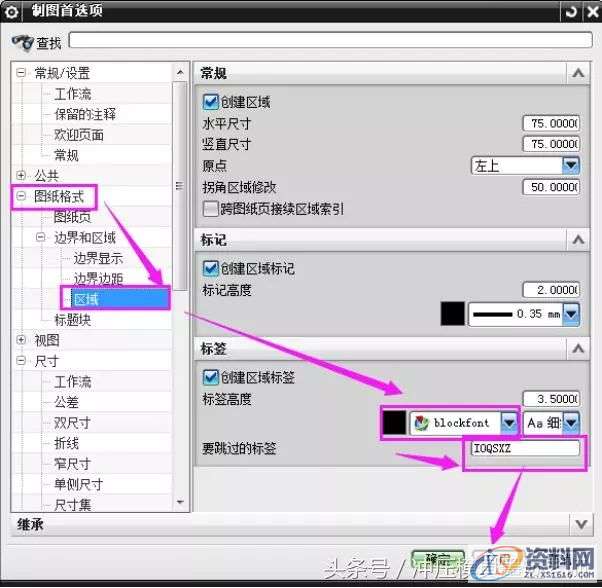The image size is (602, 588).
Task: Click the label black color swatch
Action: coord(394,423)
